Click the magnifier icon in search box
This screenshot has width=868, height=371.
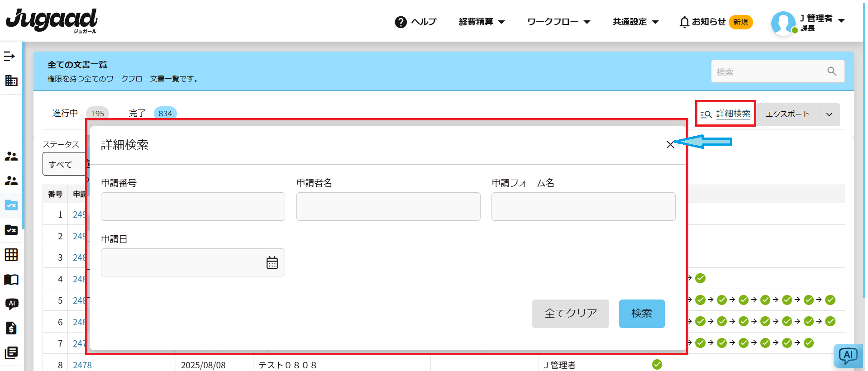[831, 71]
